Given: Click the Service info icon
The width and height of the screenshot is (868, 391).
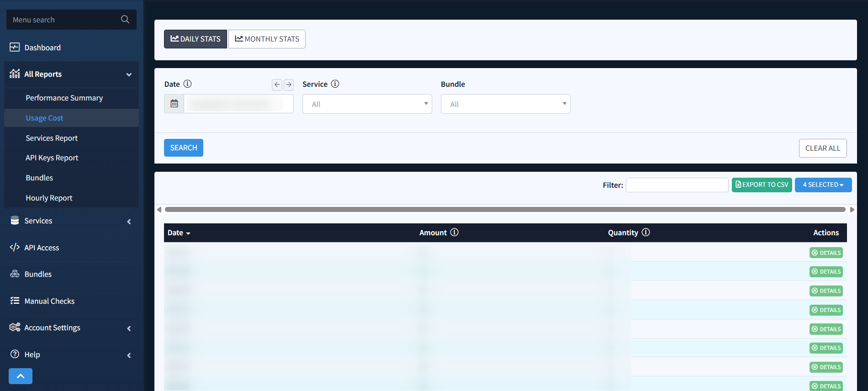Looking at the screenshot, I should (335, 84).
